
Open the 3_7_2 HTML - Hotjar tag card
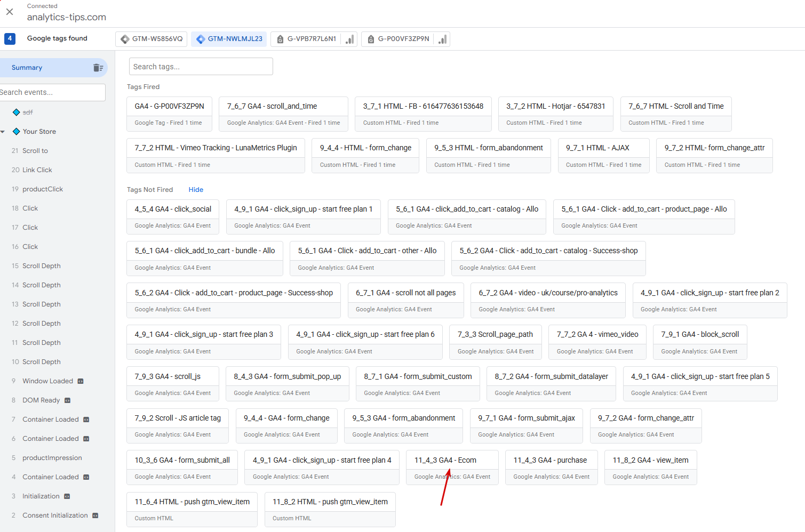[555, 114]
